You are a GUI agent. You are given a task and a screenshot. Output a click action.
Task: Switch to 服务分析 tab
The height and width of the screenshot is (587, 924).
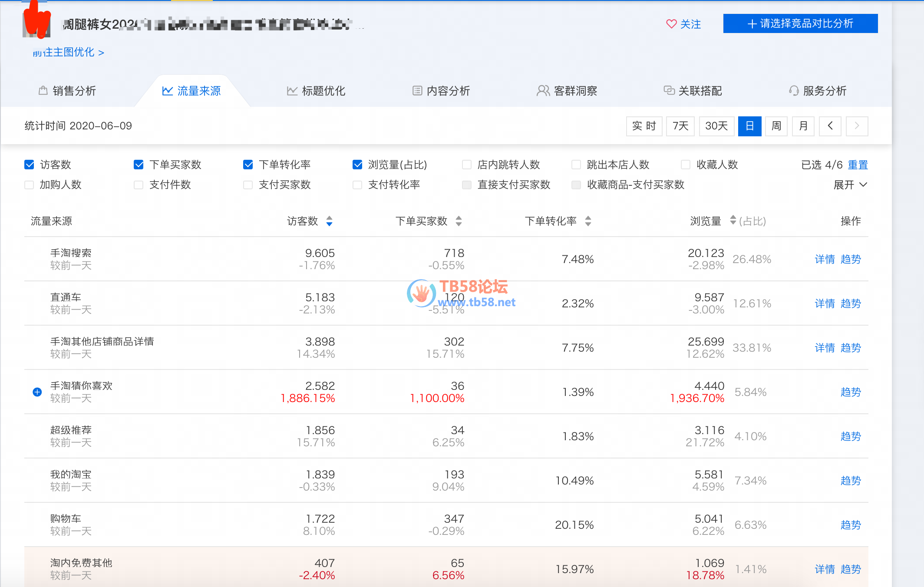tap(818, 91)
